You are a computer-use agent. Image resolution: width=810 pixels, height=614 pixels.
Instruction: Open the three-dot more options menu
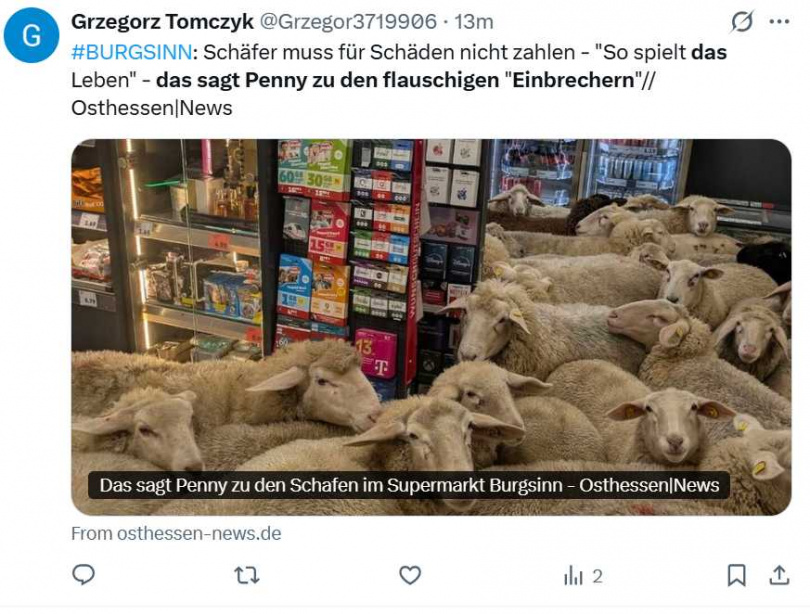click(780, 22)
